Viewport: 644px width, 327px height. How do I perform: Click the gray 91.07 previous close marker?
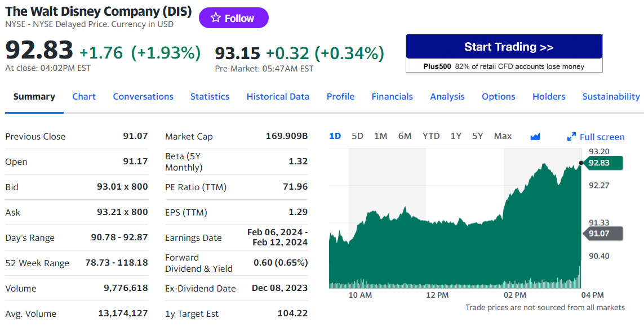[602, 234]
